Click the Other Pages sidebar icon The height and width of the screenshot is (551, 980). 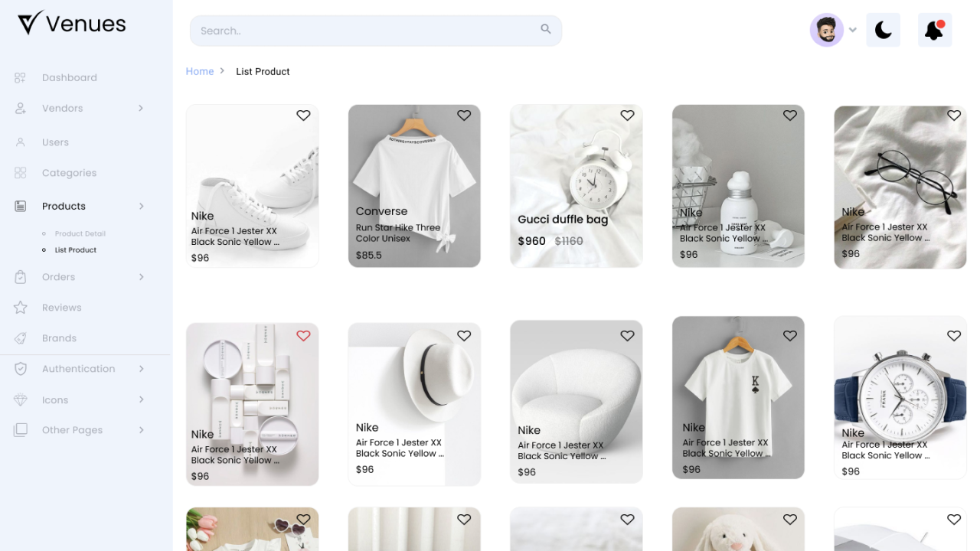pos(21,430)
